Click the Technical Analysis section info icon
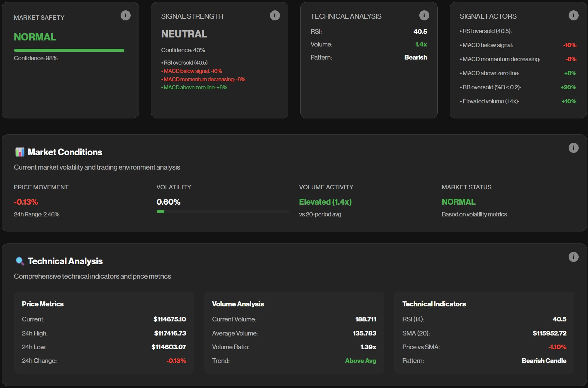588x388 pixels. click(573, 256)
